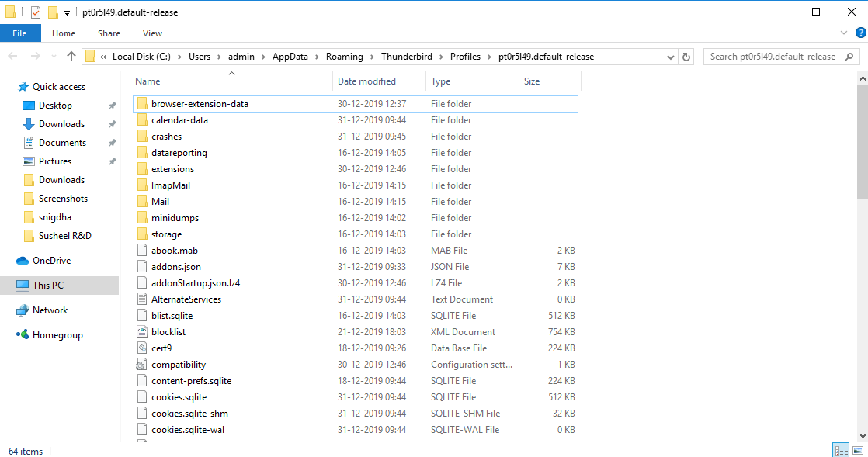Screen dimensions: 868x457
Task: Select the abook.mab file icon
Action: (x=142, y=251)
